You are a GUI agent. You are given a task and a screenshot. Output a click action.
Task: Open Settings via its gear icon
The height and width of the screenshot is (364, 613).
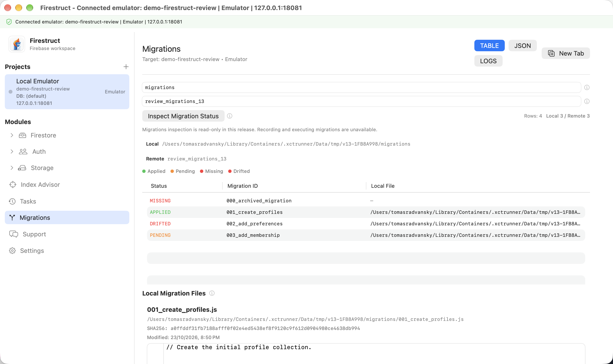click(x=12, y=250)
